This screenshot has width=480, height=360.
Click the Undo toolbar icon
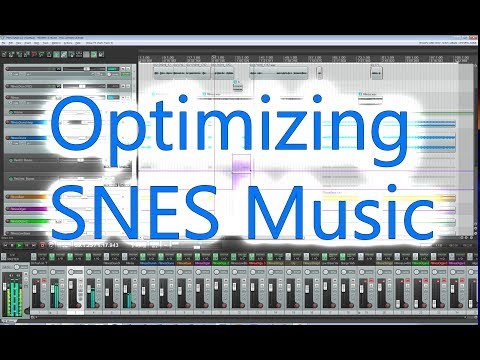tap(34, 54)
